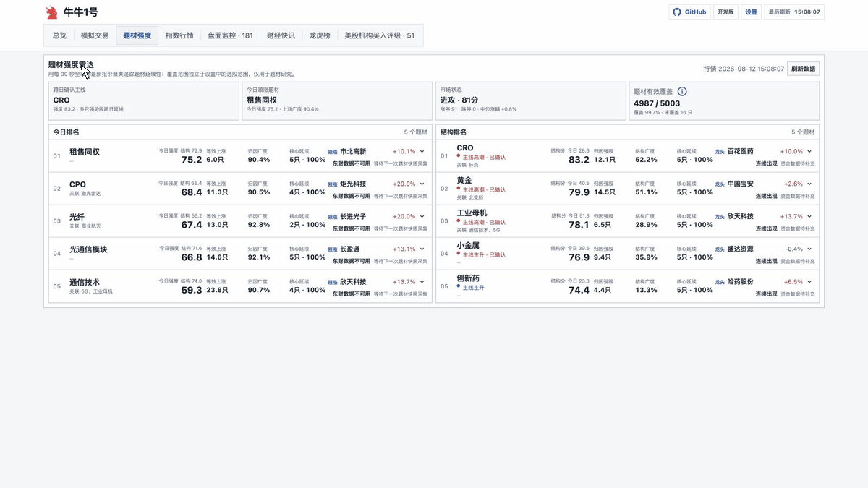Click the 光通信模块 theme name
The height and width of the screenshot is (488, 868).
88,249
